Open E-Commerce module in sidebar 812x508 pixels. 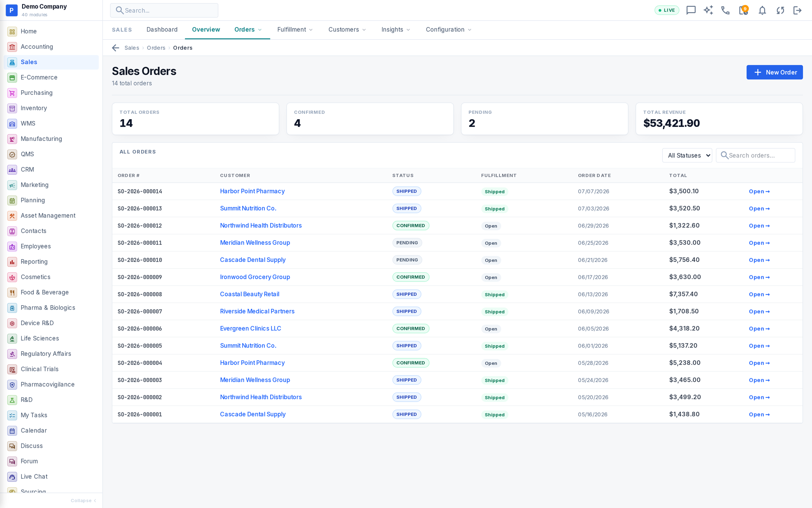click(x=51, y=77)
